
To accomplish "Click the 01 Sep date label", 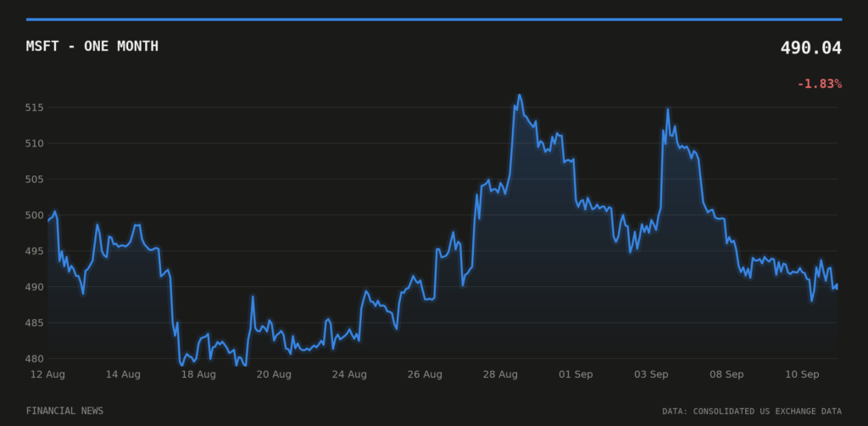I will (576, 374).
